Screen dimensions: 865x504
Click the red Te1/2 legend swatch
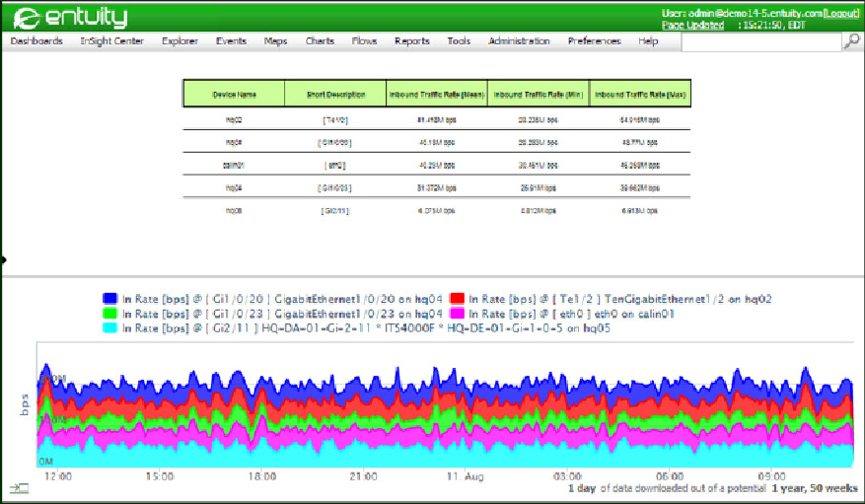pos(457,299)
